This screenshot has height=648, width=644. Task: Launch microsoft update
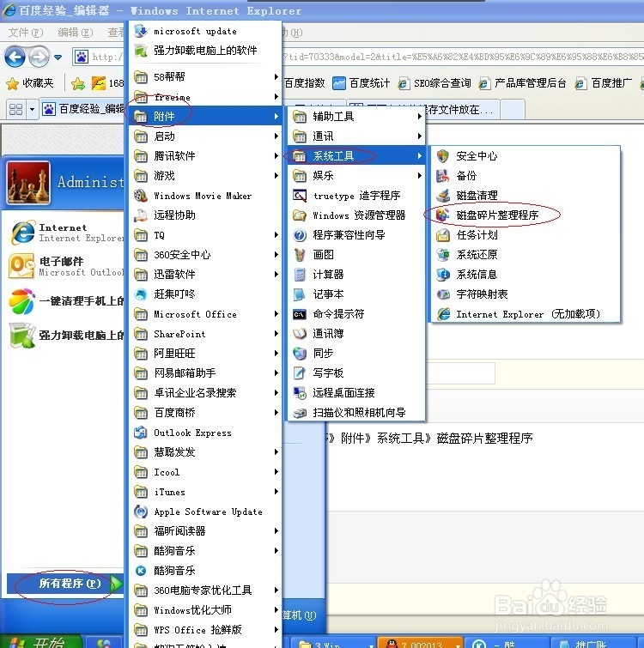205,32
